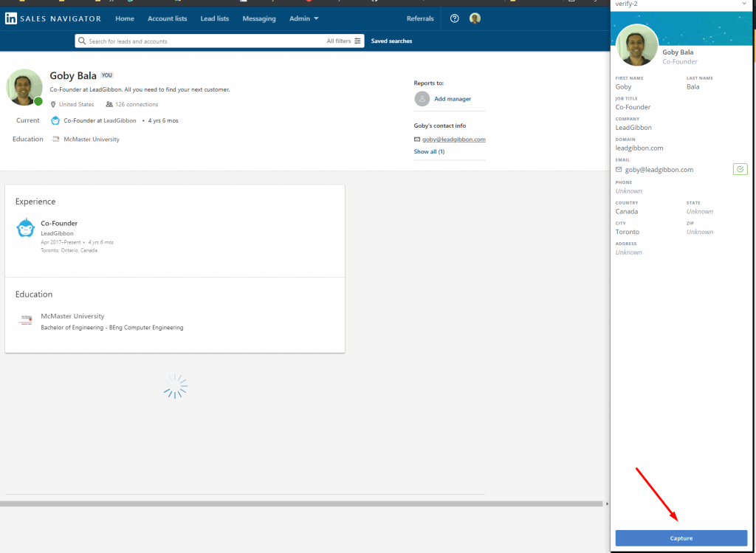Expand the verify-2 list dropdown
The height and width of the screenshot is (553, 756).
[x=743, y=4]
